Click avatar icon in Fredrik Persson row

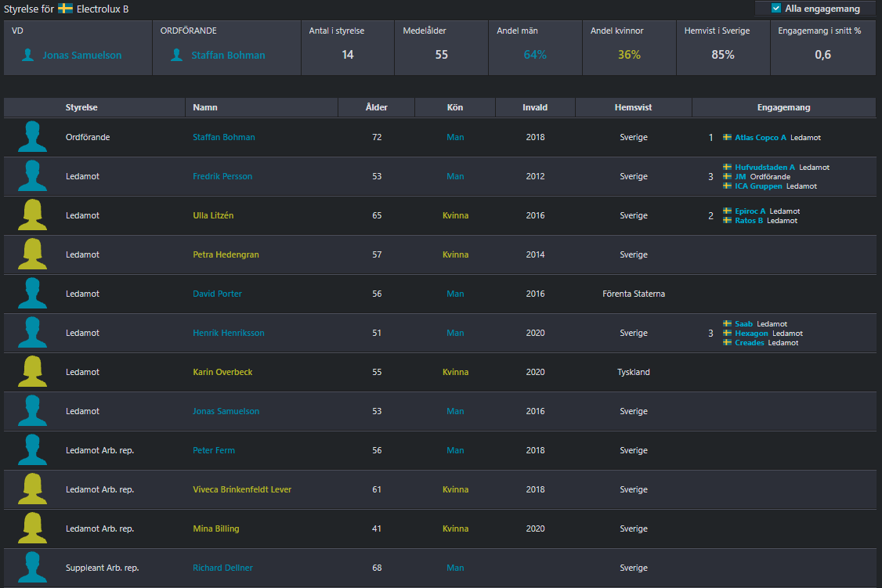tap(32, 176)
